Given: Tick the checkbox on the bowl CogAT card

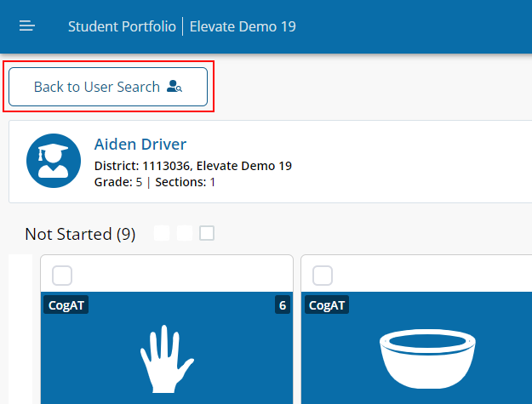Looking at the screenshot, I should pyautogui.click(x=323, y=276).
